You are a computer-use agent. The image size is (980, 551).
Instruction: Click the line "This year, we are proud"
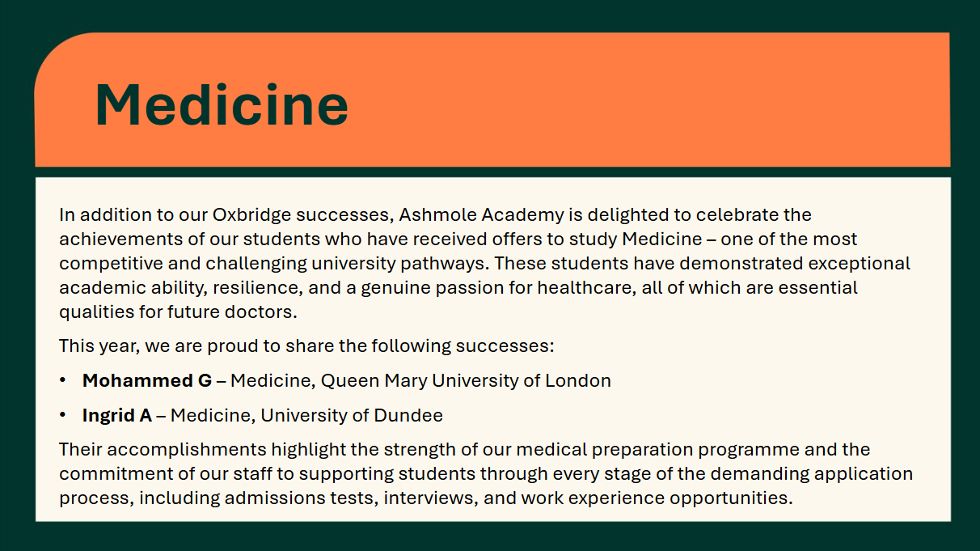pyautogui.click(x=306, y=346)
